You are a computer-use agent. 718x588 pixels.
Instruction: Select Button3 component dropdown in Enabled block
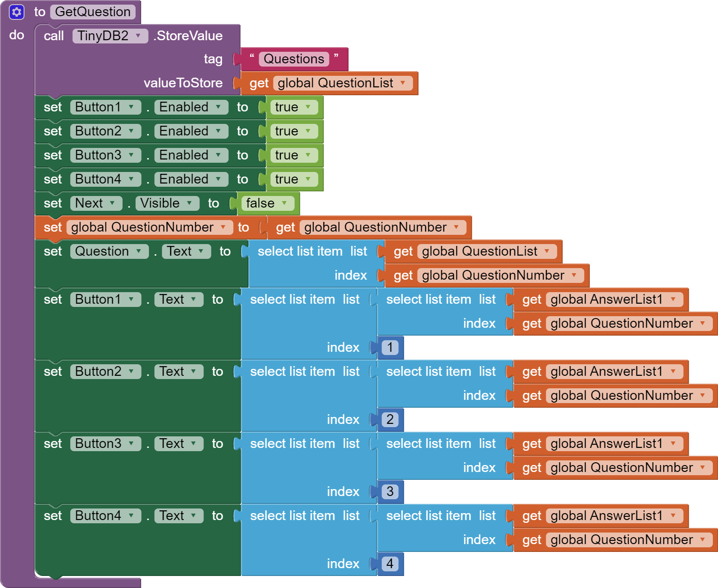point(131,155)
